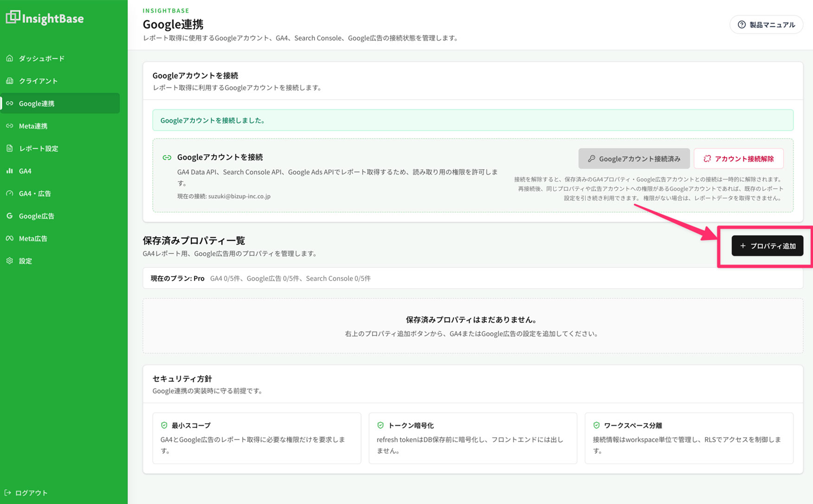Click the shield icon for ワークスペース分離
Viewport: 813px width, 504px height.
tap(597, 425)
